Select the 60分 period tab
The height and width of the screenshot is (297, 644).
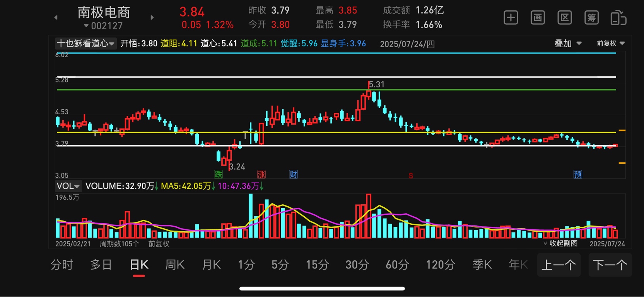point(397,265)
